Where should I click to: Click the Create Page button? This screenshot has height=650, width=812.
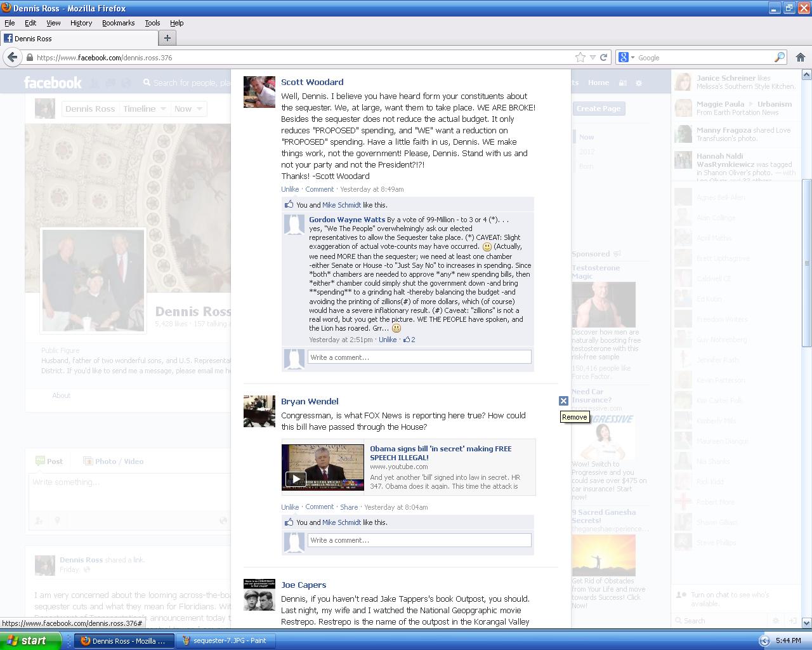[x=598, y=109]
